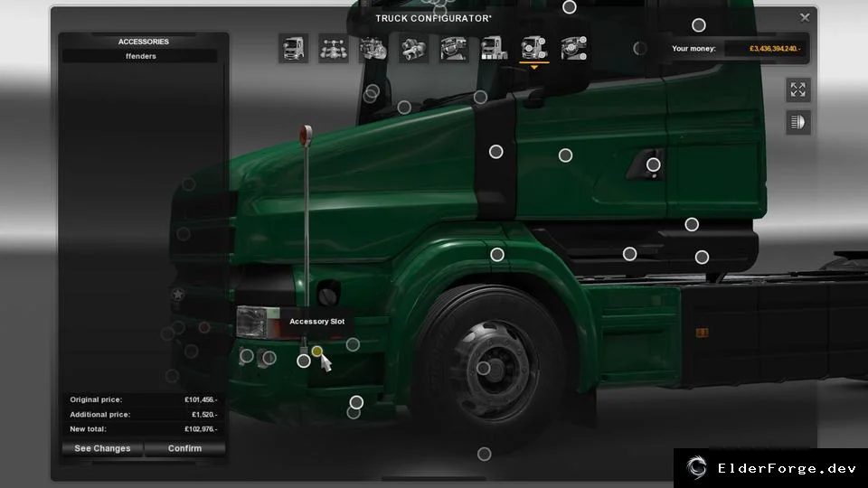Select the front fender arch top slot

pyautogui.click(x=497, y=255)
